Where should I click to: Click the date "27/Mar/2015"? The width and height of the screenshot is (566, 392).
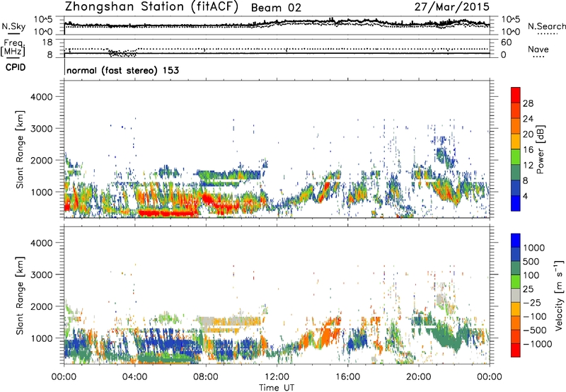(x=452, y=7)
